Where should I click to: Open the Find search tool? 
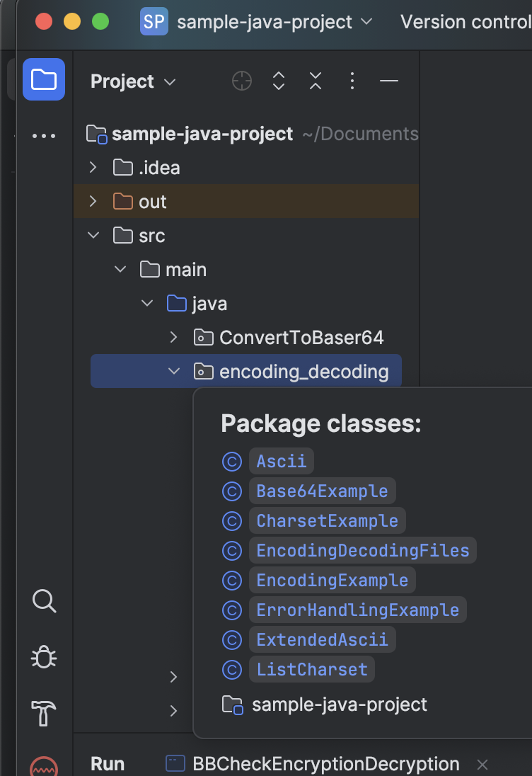(x=44, y=601)
